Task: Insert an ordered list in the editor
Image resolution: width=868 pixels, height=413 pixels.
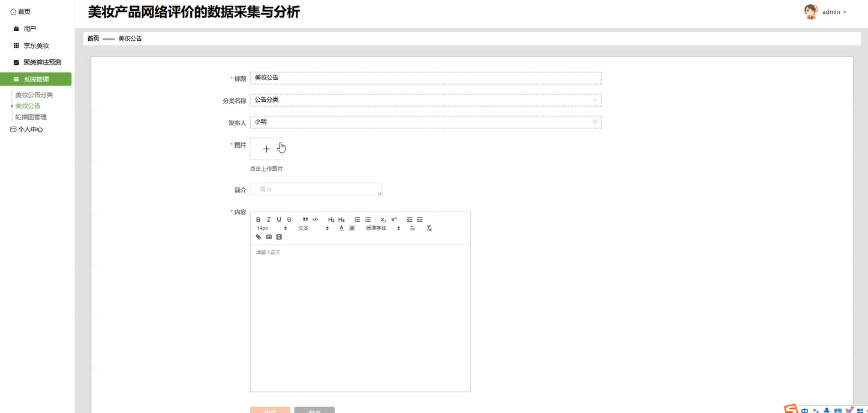Action: [357, 219]
